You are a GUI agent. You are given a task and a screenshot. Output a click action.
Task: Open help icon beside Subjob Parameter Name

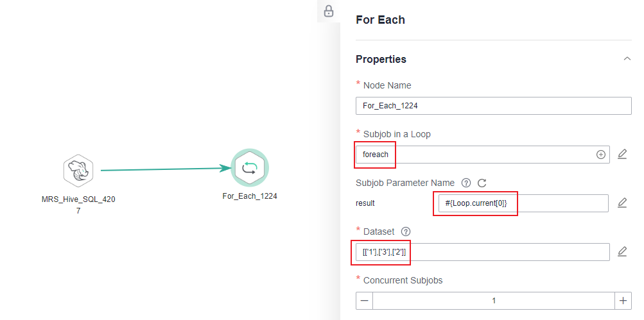pos(466,183)
